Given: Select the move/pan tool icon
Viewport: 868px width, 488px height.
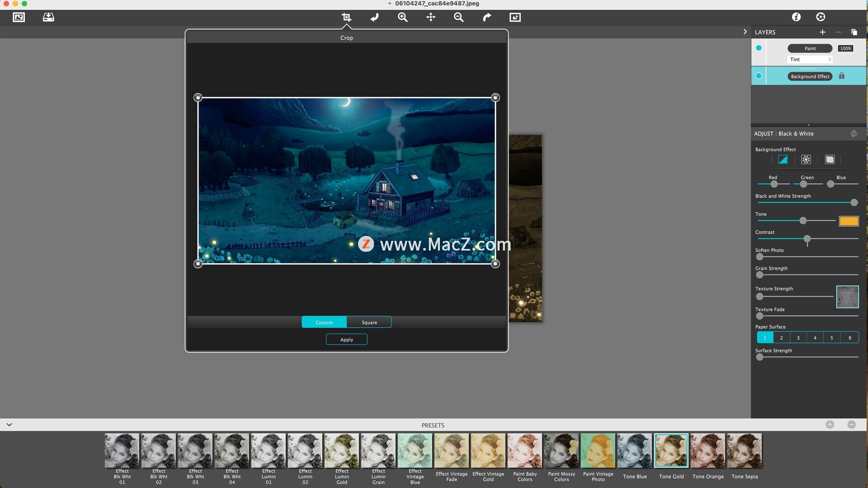Looking at the screenshot, I should 431,17.
